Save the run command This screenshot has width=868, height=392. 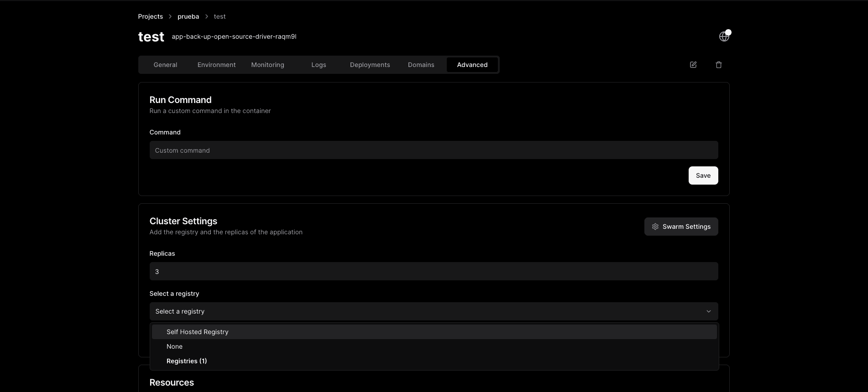[x=703, y=175]
